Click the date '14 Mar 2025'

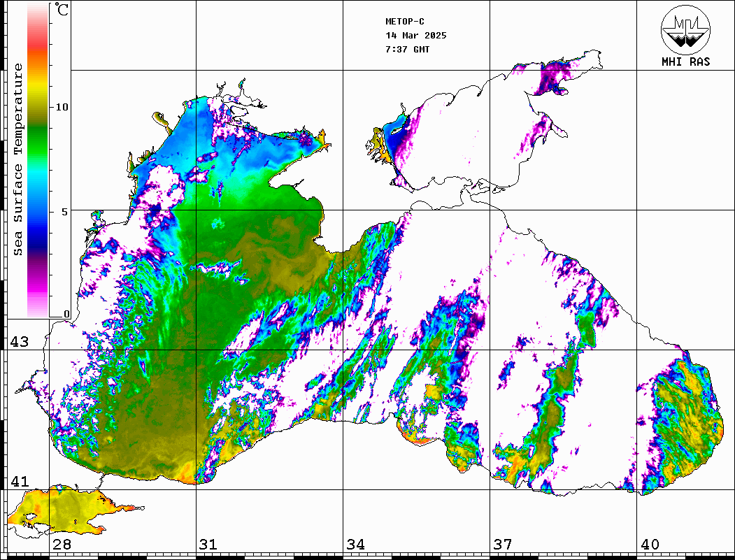(x=416, y=36)
